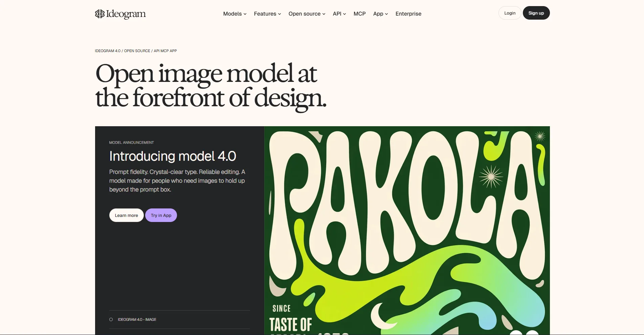Click the Sign up button
The image size is (644, 335).
(536, 13)
